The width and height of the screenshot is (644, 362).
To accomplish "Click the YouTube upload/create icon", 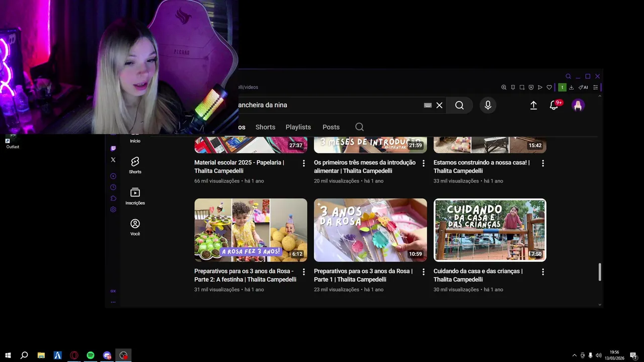I will (x=533, y=105).
